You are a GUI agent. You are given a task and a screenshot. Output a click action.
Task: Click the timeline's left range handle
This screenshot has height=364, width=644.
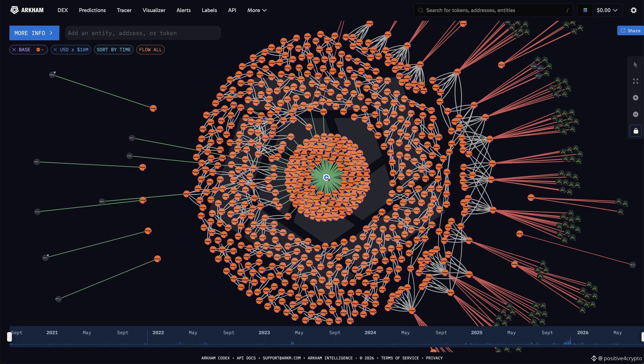(x=9, y=337)
